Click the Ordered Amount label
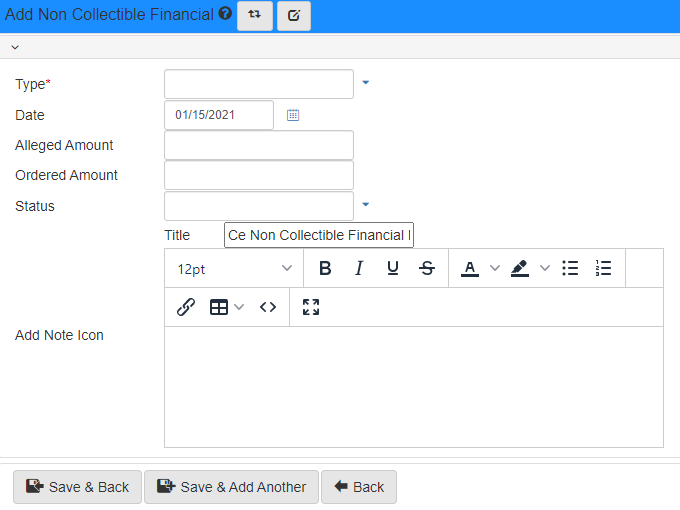680x510 pixels. 66,175
